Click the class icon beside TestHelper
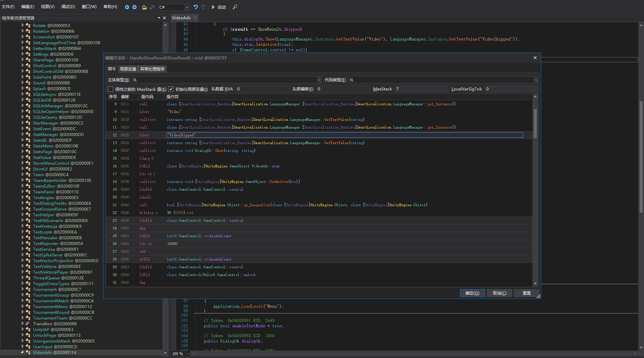This screenshot has height=358, width=644. pyautogui.click(x=28, y=215)
